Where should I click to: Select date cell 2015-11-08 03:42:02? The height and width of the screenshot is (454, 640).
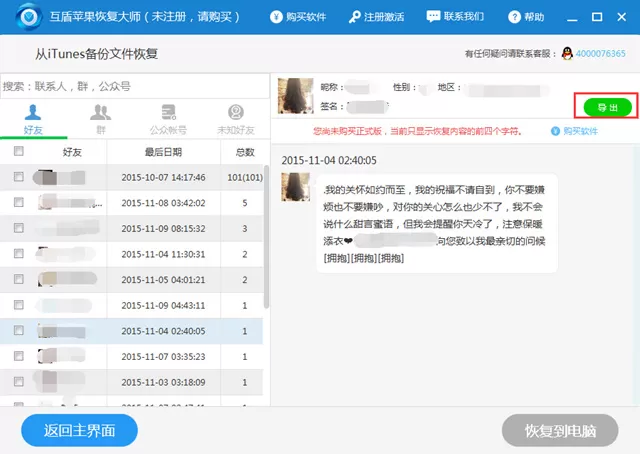163,203
